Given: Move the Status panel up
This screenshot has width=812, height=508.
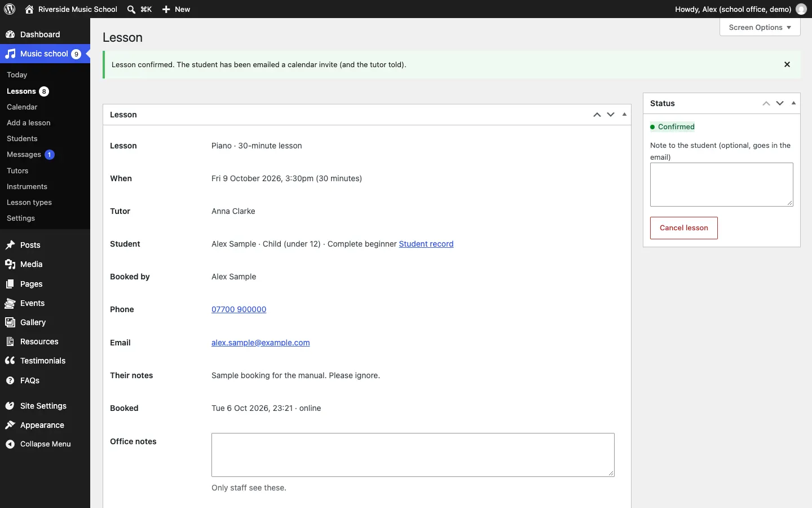Looking at the screenshot, I should coord(766,103).
